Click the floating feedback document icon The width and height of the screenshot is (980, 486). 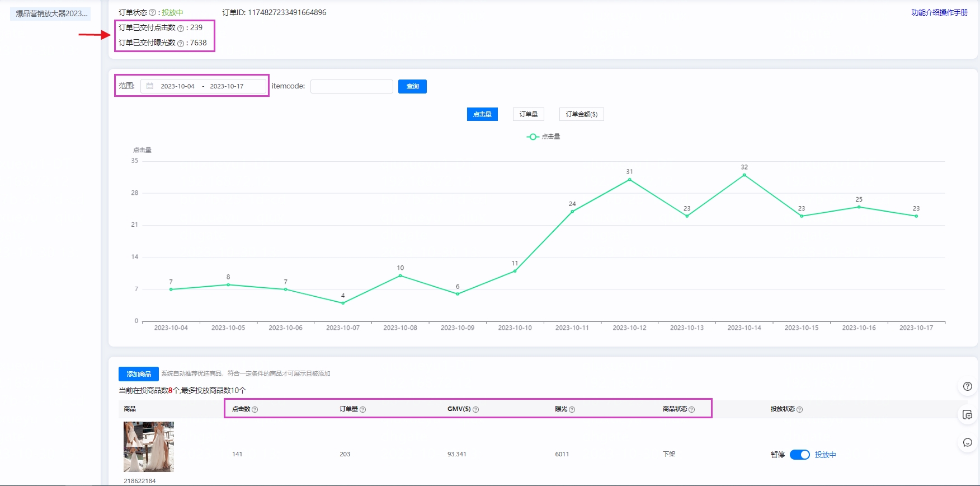click(968, 414)
